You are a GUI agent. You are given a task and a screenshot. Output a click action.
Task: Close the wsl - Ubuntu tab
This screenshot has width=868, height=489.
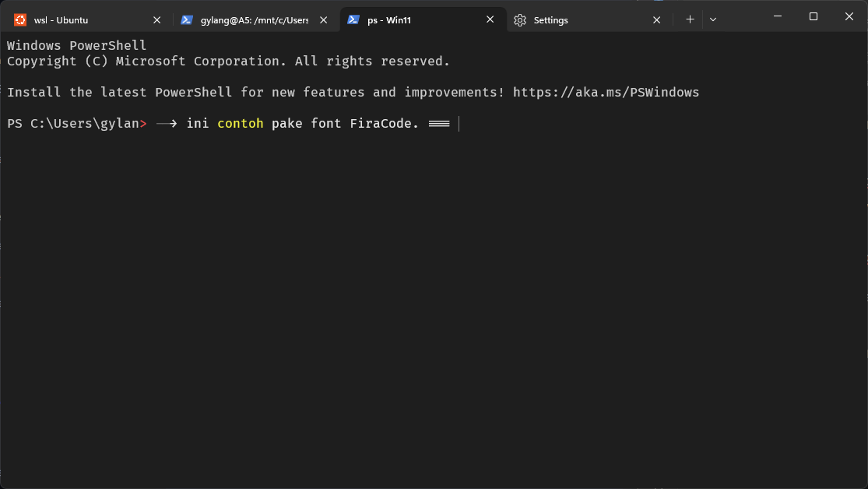156,20
